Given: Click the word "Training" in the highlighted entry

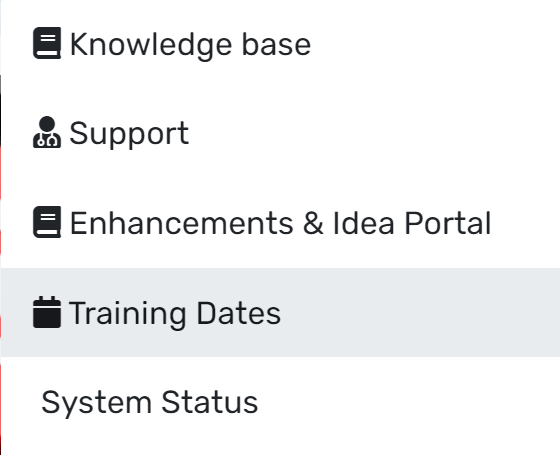Looking at the screenshot, I should (x=128, y=314).
